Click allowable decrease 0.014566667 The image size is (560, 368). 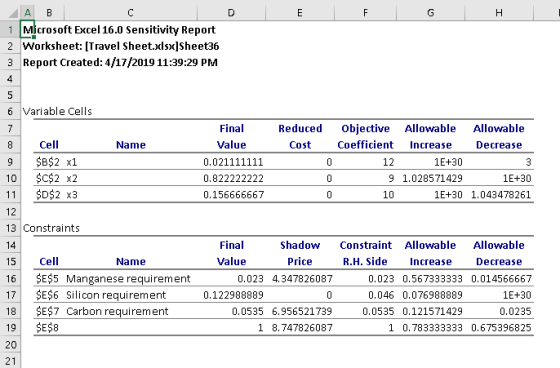click(501, 279)
